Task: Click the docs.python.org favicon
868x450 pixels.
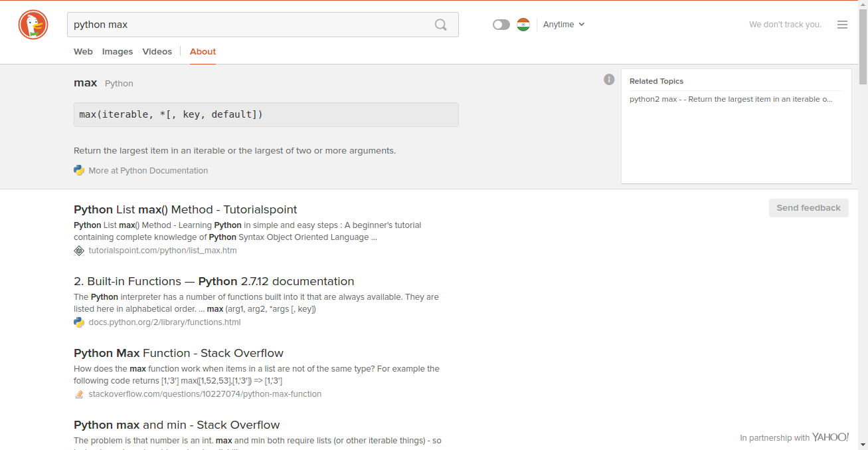Action: click(x=79, y=322)
